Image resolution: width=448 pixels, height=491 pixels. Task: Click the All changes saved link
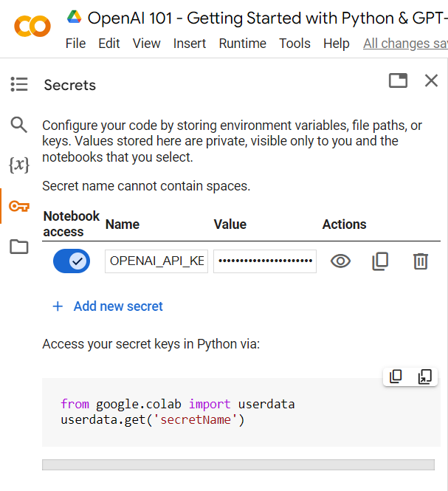coord(405,44)
